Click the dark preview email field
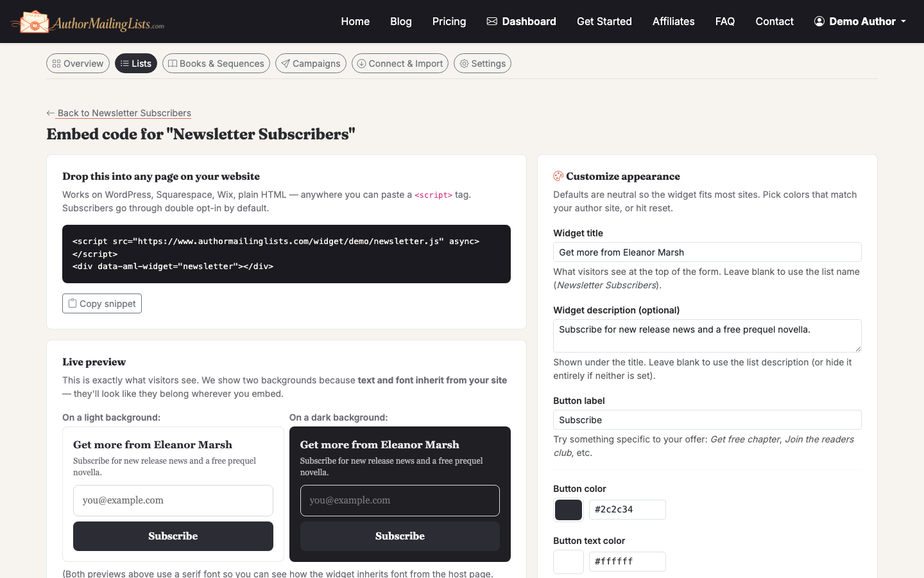The width and height of the screenshot is (924, 578). pyautogui.click(x=400, y=500)
